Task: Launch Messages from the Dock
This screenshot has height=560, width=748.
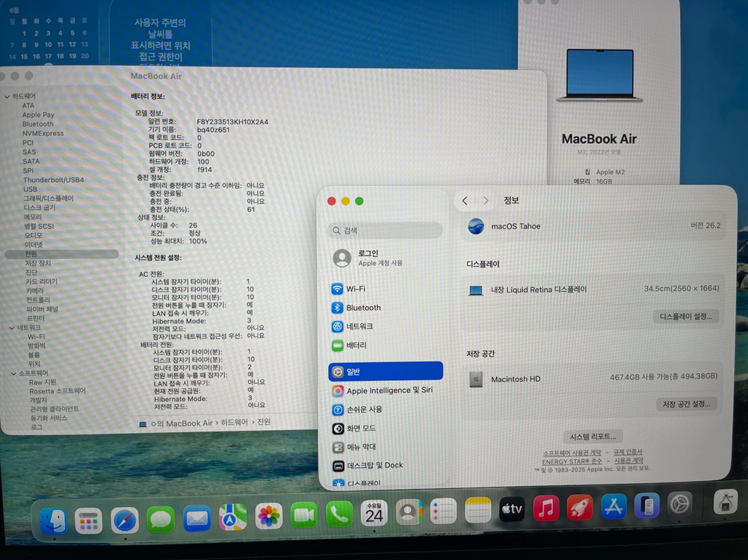Action: (x=160, y=518)
